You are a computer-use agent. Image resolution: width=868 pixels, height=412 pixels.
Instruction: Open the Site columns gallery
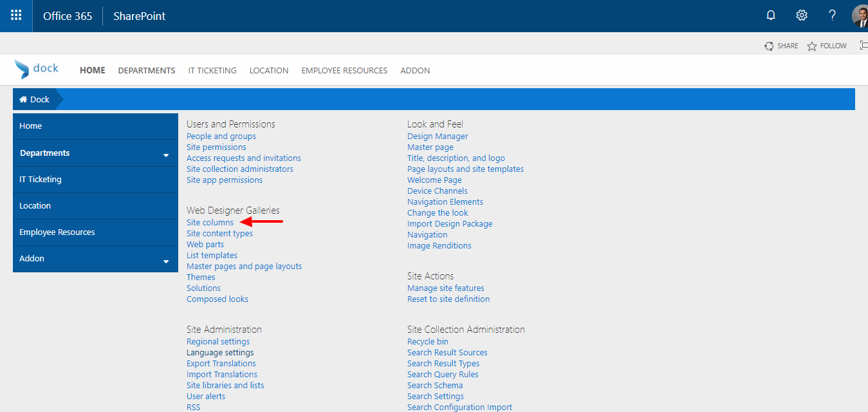210,222
